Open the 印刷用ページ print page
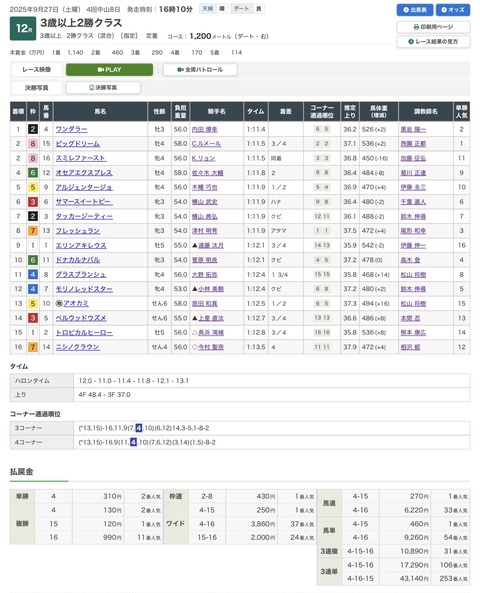This screenshot has width=480, height=593. tap(433, 27)
